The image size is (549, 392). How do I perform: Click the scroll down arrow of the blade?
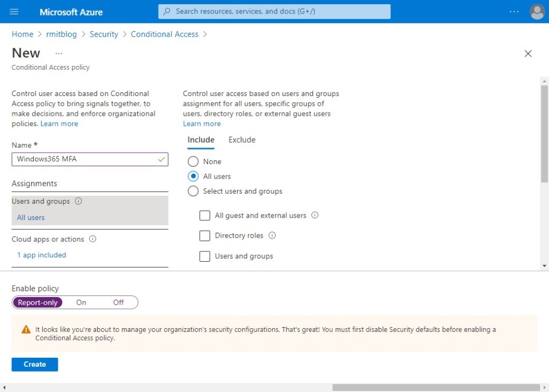(544, 266)
